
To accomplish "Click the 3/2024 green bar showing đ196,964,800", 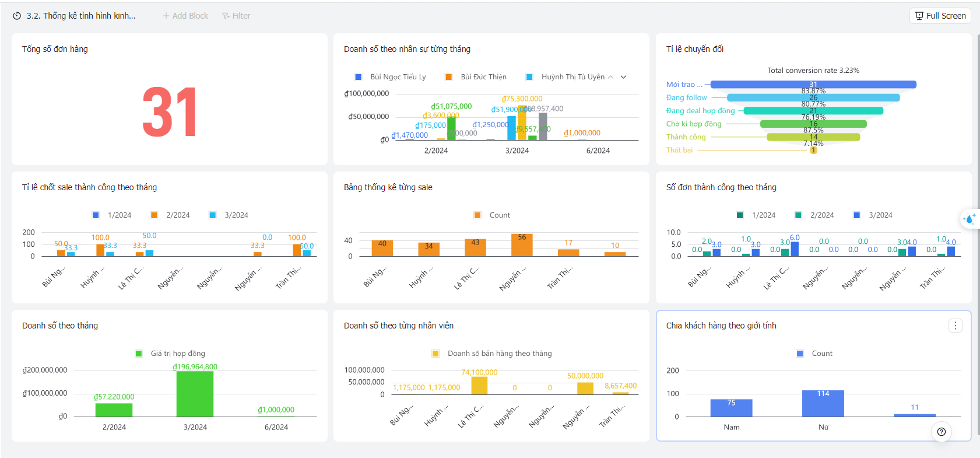I will [x=195, y=394].
